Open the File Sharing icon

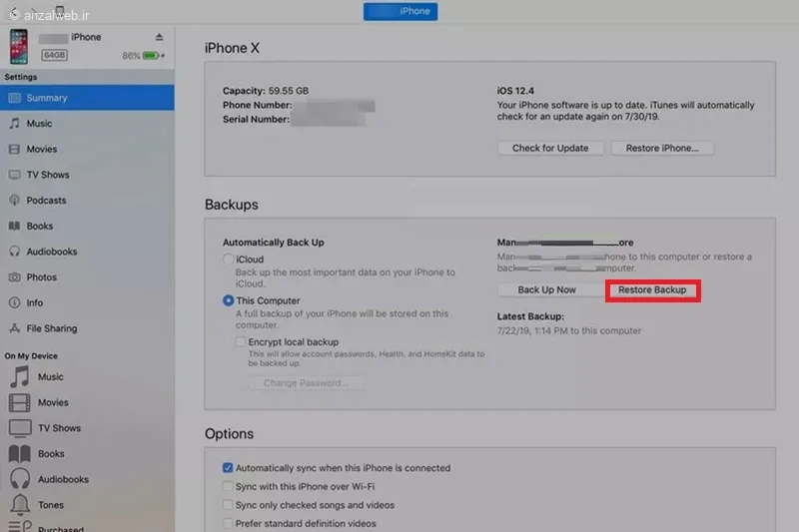(x=14, y=328)
